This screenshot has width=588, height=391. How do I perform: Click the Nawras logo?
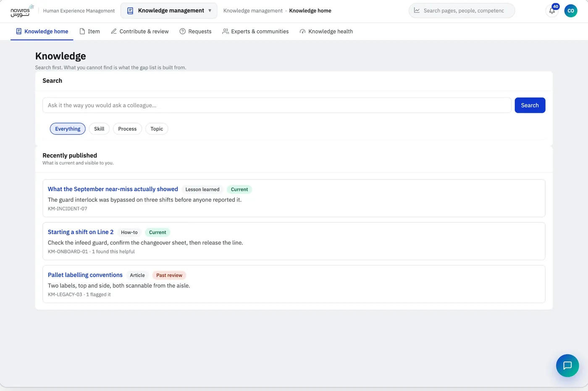22,10
